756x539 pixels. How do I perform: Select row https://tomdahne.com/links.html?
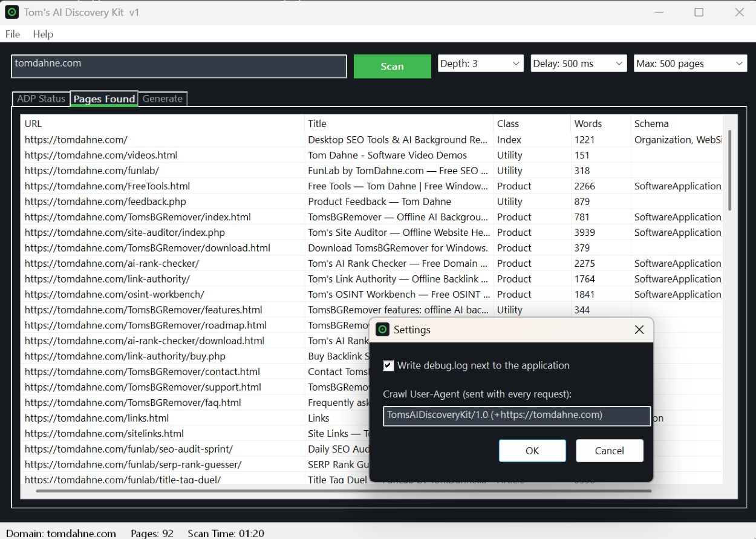coord(97,418)
